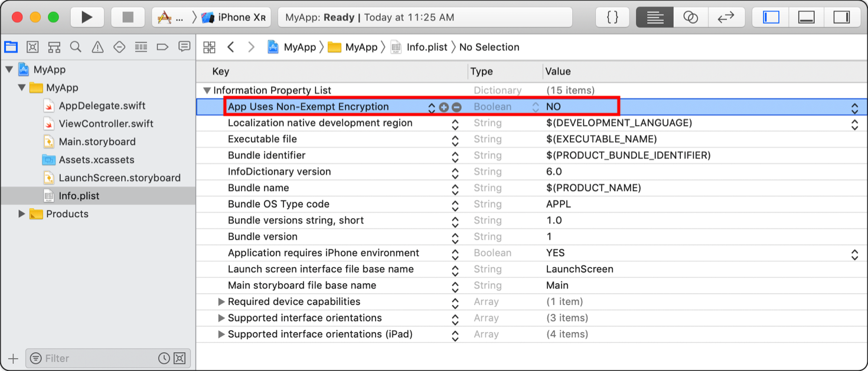
Task: Toggle the Debug area visibility
Action: (x=807, y=17)
